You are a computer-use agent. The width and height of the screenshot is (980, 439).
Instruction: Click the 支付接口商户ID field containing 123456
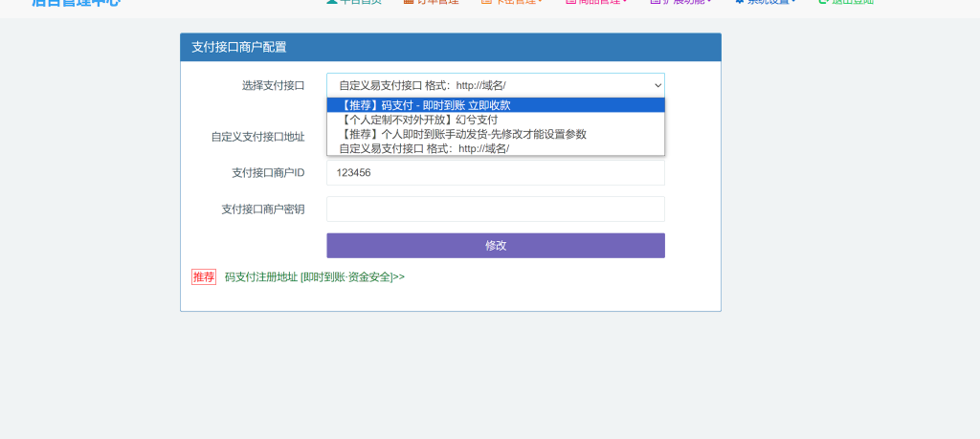[495, 173]
